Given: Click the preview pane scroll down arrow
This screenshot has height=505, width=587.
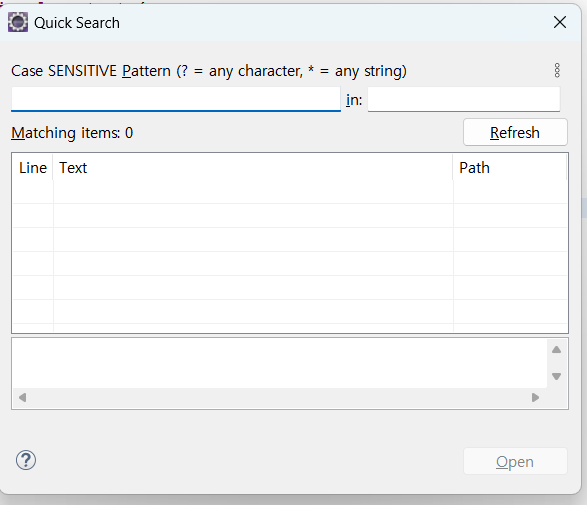Looking at the screenshot, I should pos(556,376).
